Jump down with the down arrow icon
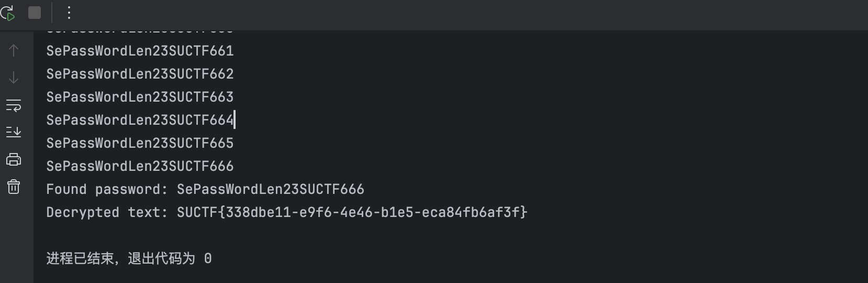The width and height of the screenshot is (868, 283). (14, 78)
